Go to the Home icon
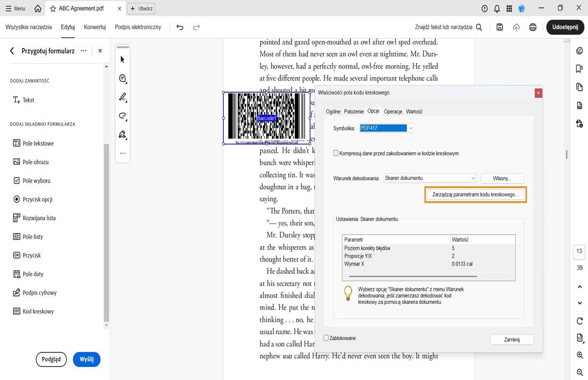The image size is (588, 380). (38, 9)
